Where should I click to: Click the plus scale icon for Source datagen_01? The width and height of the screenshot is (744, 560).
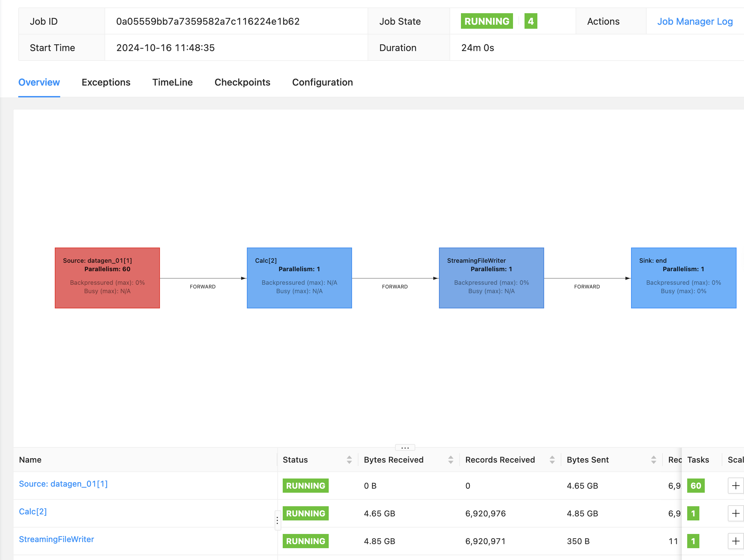tap(736, 486)
